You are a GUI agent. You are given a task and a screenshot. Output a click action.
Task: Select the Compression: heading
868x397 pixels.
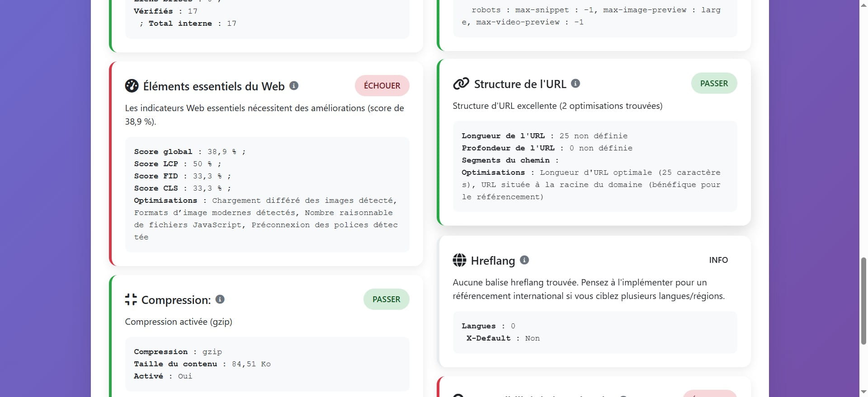[x=176, y=299]
